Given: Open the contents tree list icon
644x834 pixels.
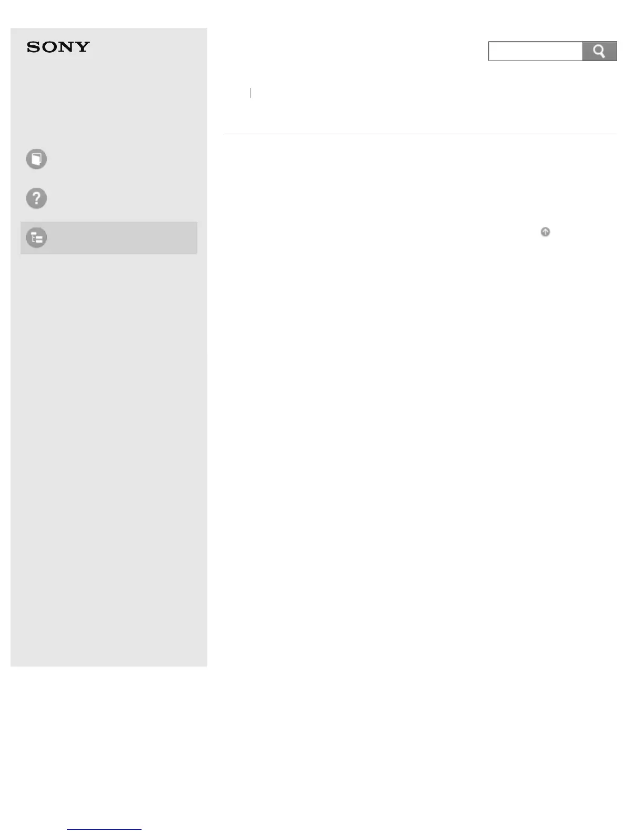Looking at the screenshot, I should coord(36,238).
